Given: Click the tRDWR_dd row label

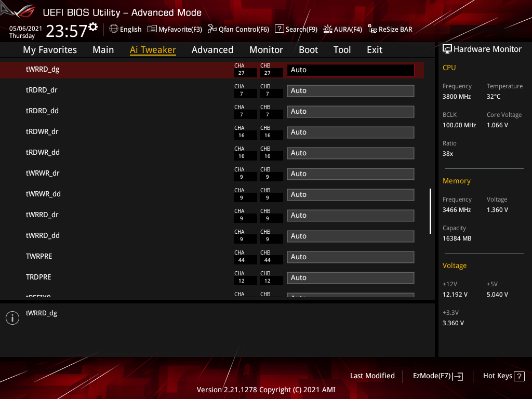Looking at the screenshot, I should (43, 152).
